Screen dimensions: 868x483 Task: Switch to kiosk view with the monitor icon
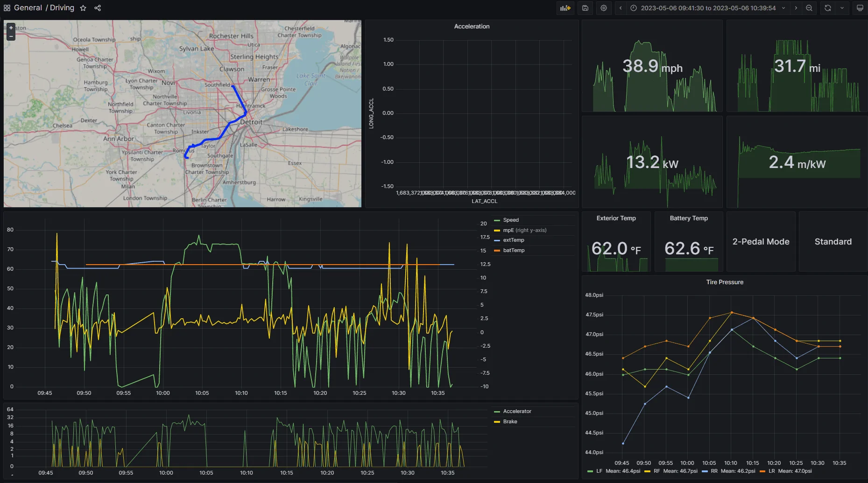[x=860, y=8]
